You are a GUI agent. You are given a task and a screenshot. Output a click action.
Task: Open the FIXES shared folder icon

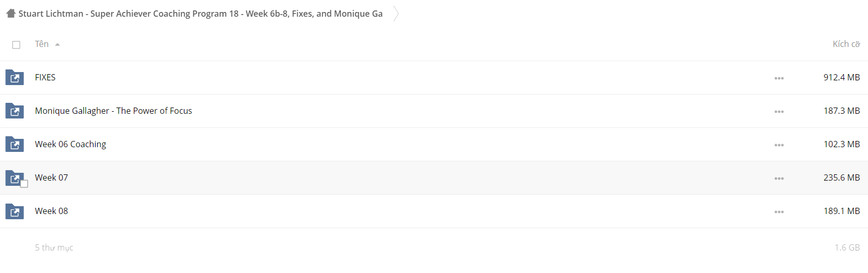click(15, 78)
